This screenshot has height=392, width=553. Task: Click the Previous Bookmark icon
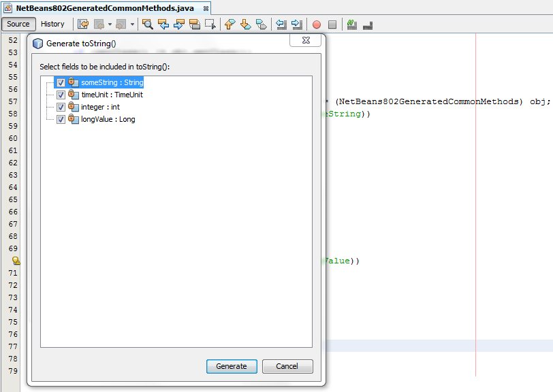pos(230,24)
